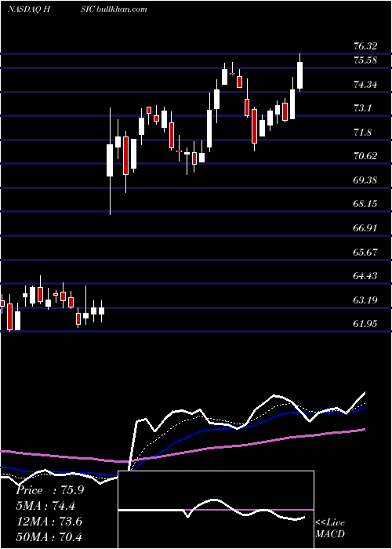Click the 65.67 price axis label

(365, 252)
